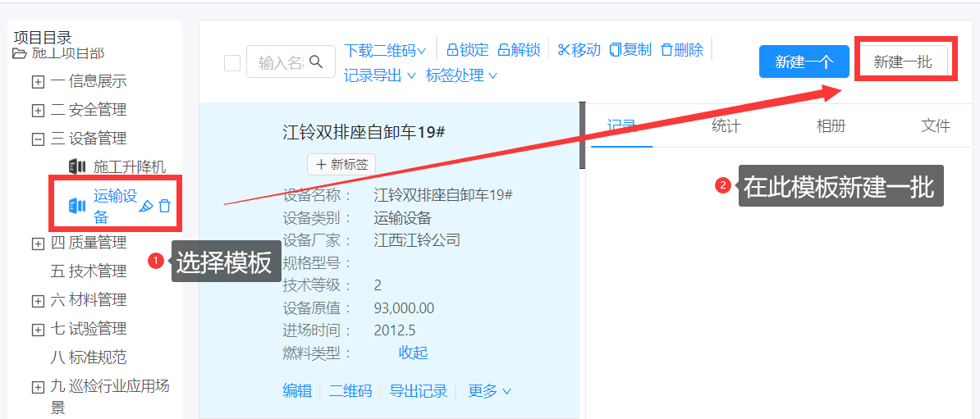Click the trash icon beside 运输设备

(165, 206)
